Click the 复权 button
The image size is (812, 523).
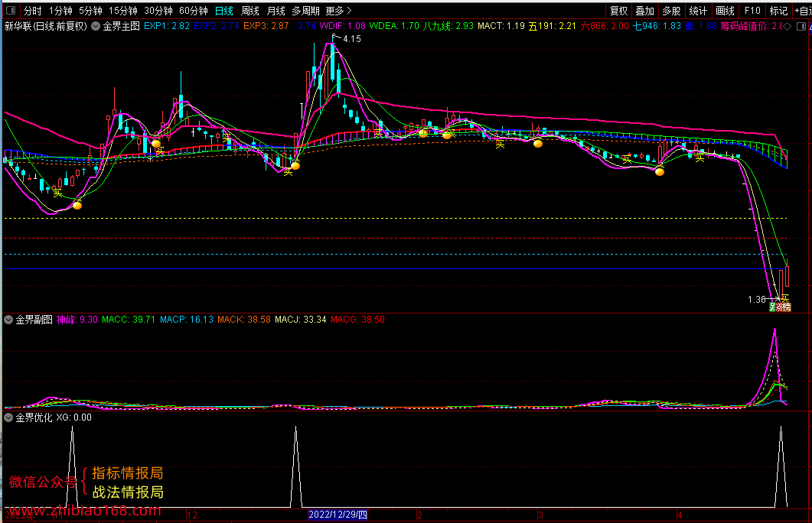(x=619, y=11)
